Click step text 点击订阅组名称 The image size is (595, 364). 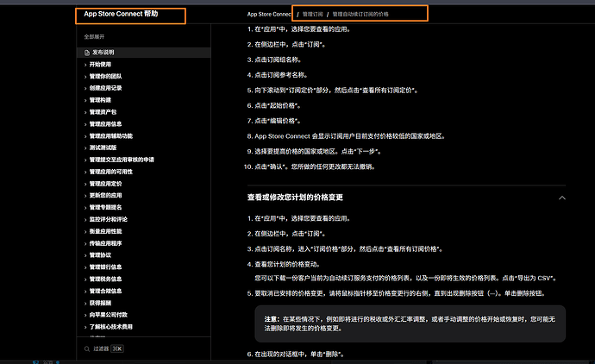coord(279,60)
